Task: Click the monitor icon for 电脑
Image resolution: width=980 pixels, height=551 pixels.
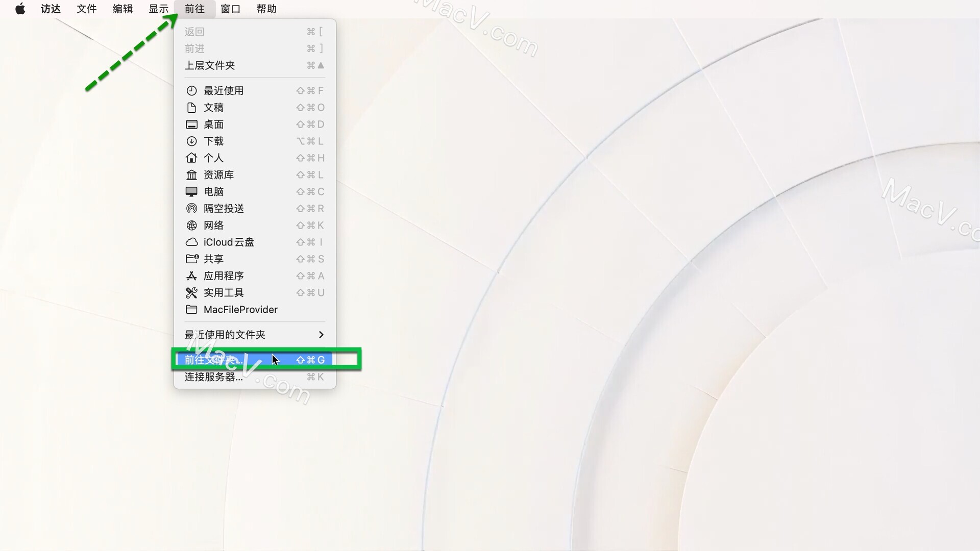Action: [191, 192]
